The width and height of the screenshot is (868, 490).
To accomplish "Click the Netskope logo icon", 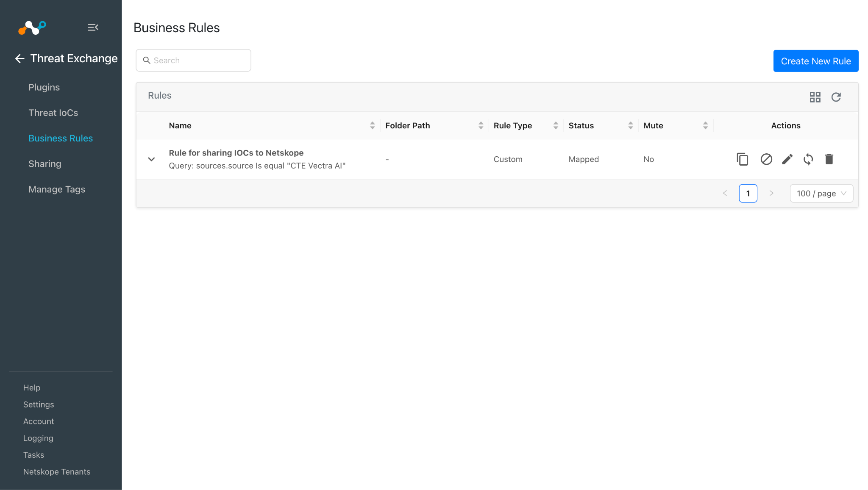I will (x=32, y=28).
